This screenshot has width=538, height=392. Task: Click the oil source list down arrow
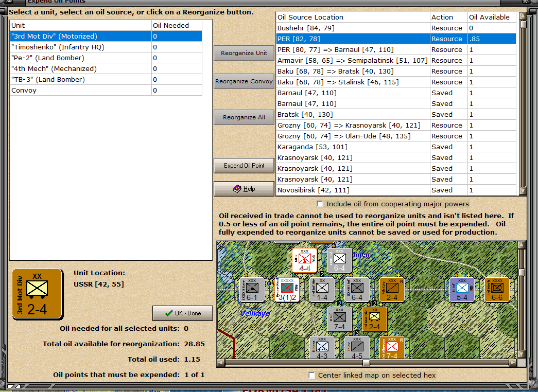(523, 191)
